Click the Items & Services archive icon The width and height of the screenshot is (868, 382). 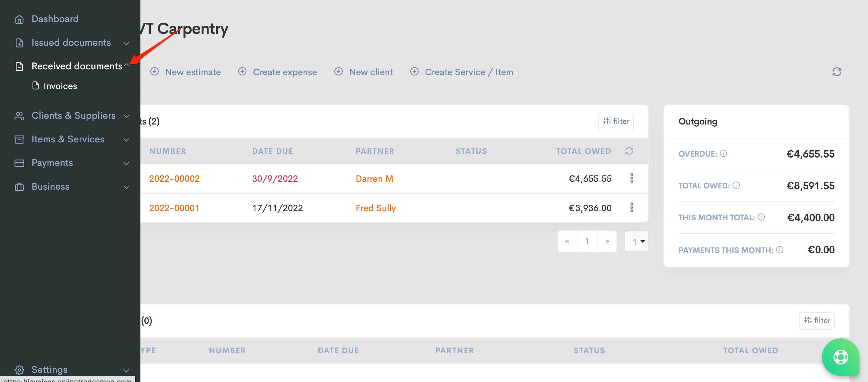pyautogui.click(x=19, y=139)
